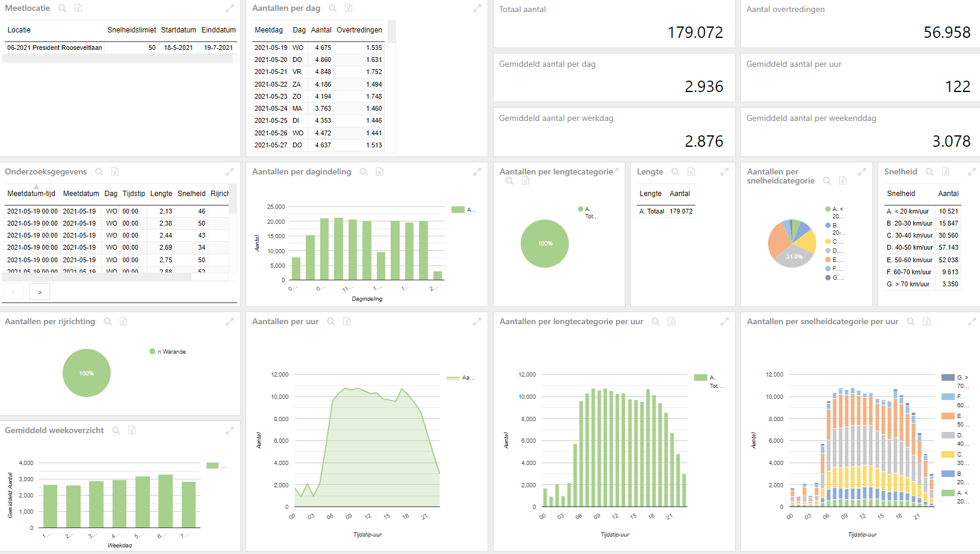Go to next page of Onderzoeksgegevens

click(x=40, y=292)
